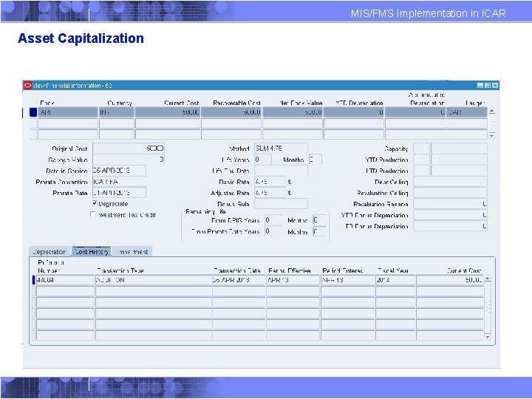
Task: Click scroll down arrow of Cost History grid
Action: (x=488, y=337)
